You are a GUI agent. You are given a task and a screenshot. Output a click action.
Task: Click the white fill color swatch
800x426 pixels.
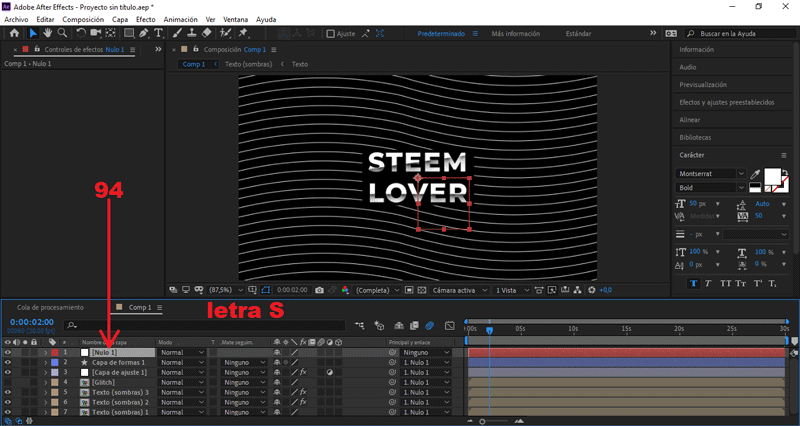[771, 175]
